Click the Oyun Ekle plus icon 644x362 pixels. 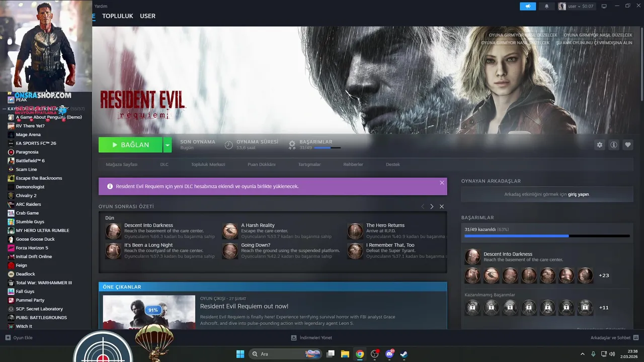point(8,337)
